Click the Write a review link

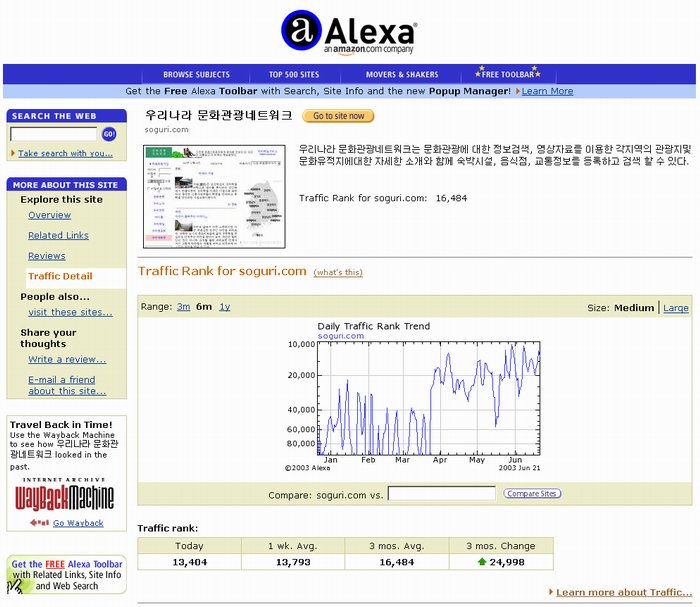[67, 359]
